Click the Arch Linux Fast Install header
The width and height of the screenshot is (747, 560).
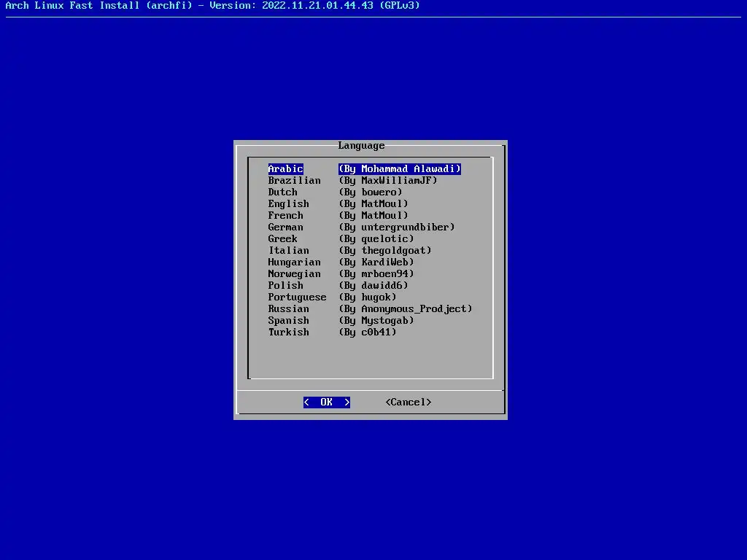[x=212, y=6]
